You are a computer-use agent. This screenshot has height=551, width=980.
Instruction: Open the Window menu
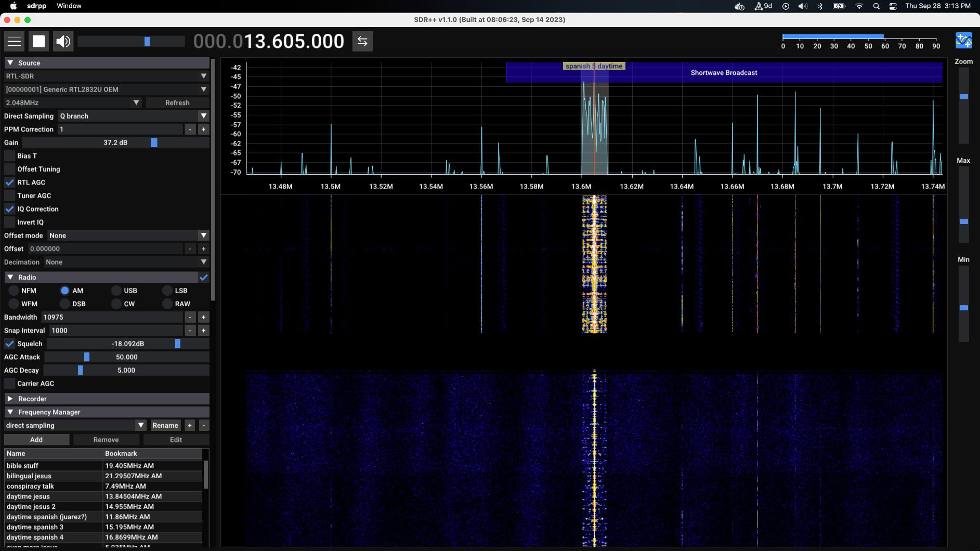pyautogui.click(x=69, y=6)
